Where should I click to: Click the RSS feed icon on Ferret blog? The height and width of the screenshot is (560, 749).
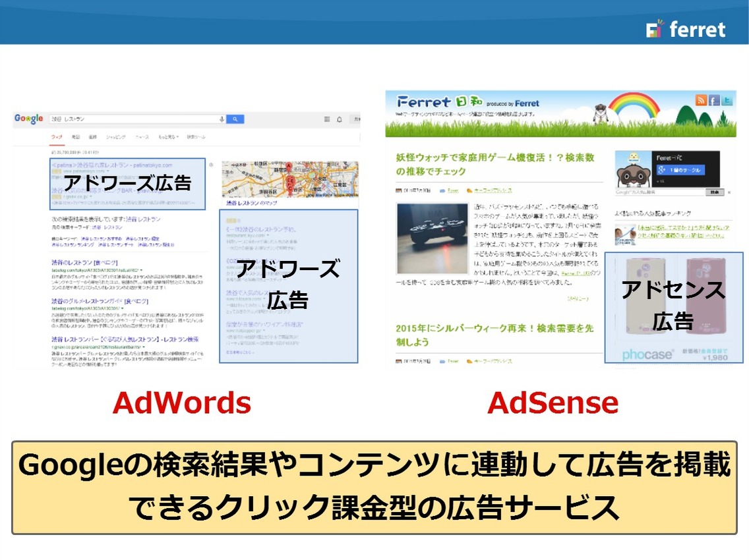701,100
